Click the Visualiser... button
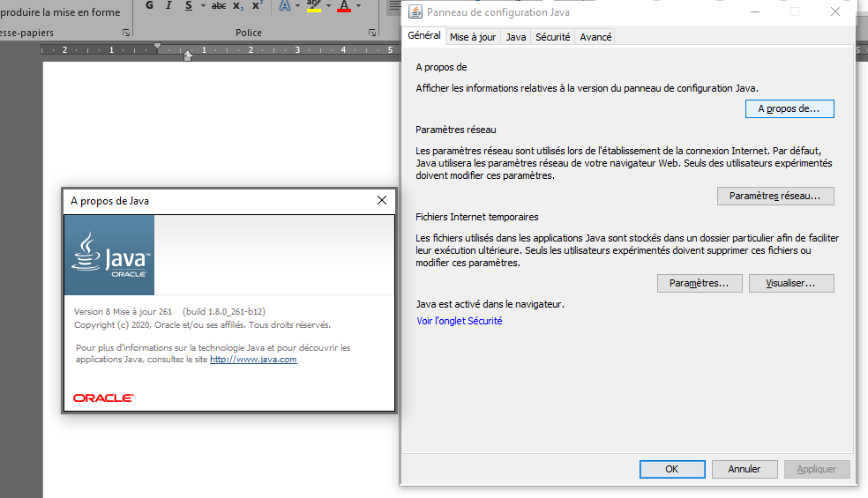This screenshot has height=498, width=868. pyautogui.click(x=791, y=283)
